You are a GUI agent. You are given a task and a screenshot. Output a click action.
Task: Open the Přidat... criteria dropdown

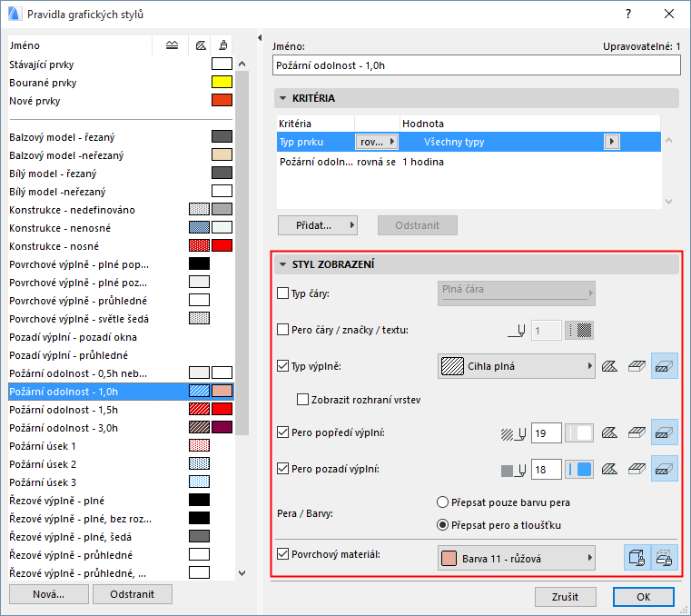pyautogui.click(x=317, y=225)
